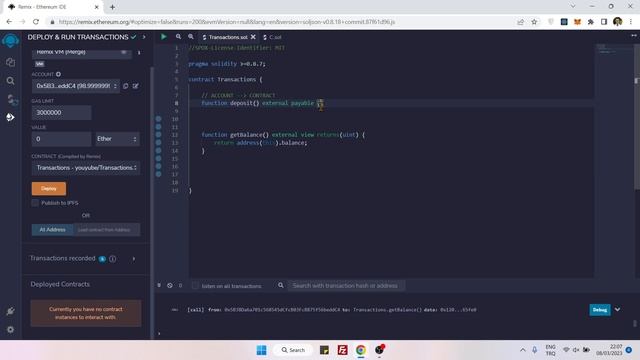640x360 pixels.
Task: Open FileZilla from taskbar
Action: point(342,350)
